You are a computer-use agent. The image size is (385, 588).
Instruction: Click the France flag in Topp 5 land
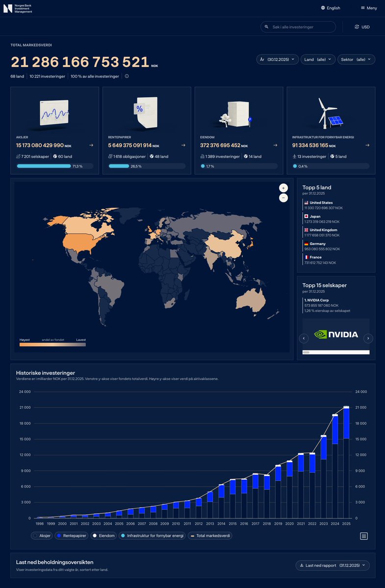point(306,257)
